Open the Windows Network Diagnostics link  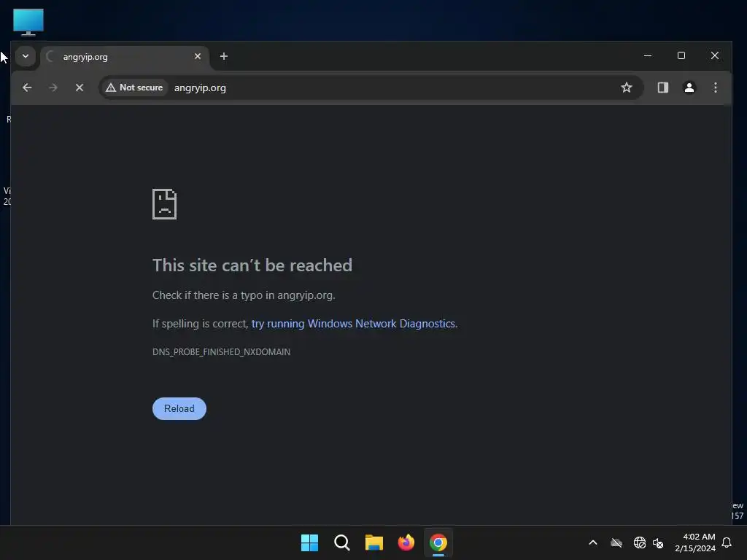tap(353, 324)
